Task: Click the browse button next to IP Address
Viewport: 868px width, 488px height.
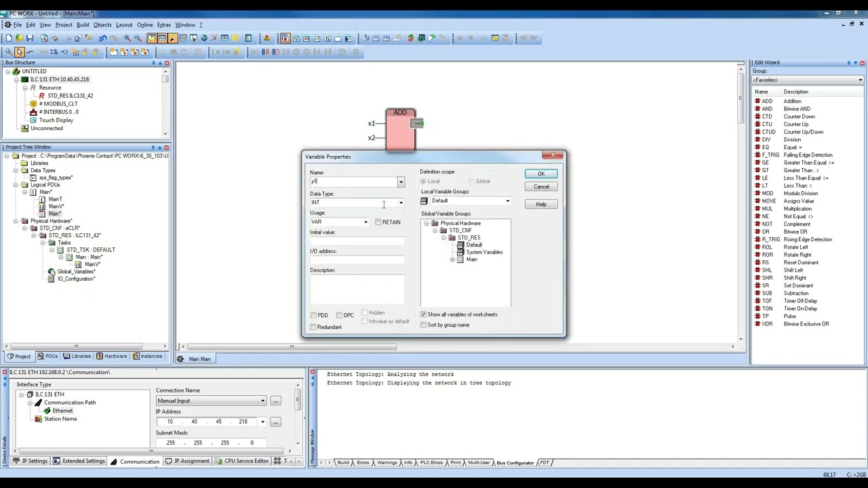Action: point(275,422)
